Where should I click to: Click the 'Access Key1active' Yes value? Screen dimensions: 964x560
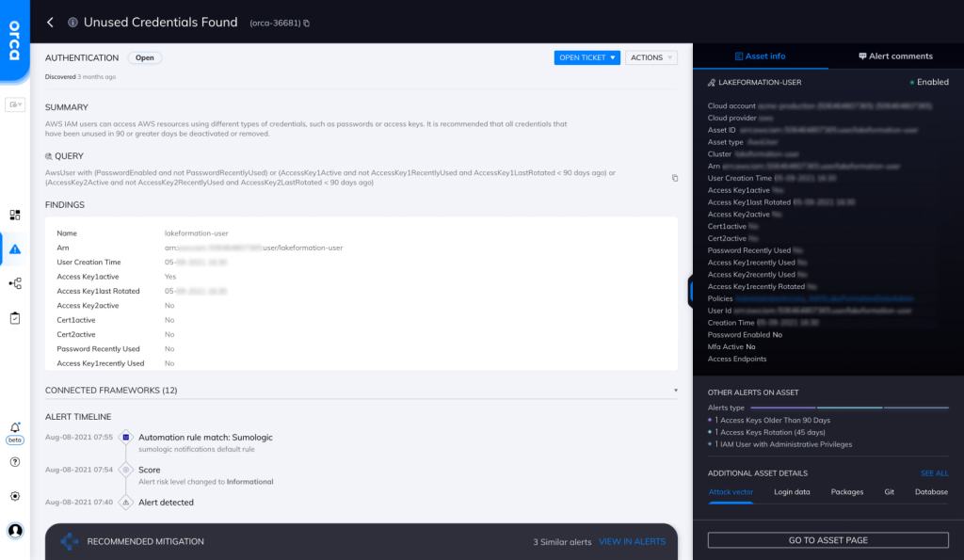pyautogui.click(x=170, y=277)
